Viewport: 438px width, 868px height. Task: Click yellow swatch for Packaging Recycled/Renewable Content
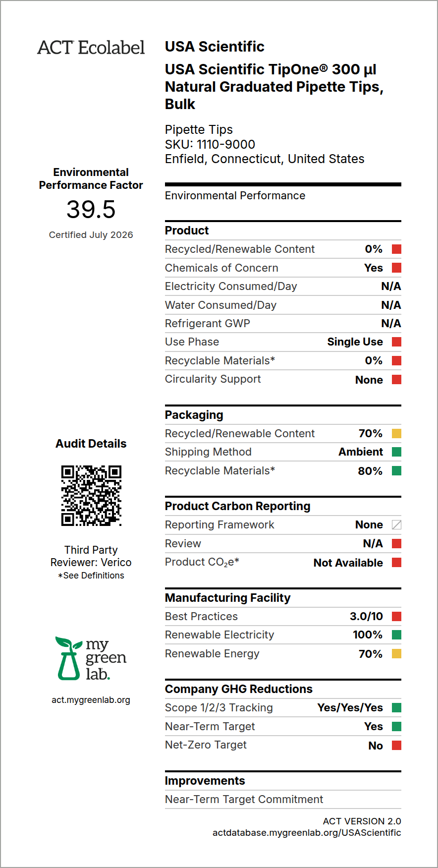point(396,433)
